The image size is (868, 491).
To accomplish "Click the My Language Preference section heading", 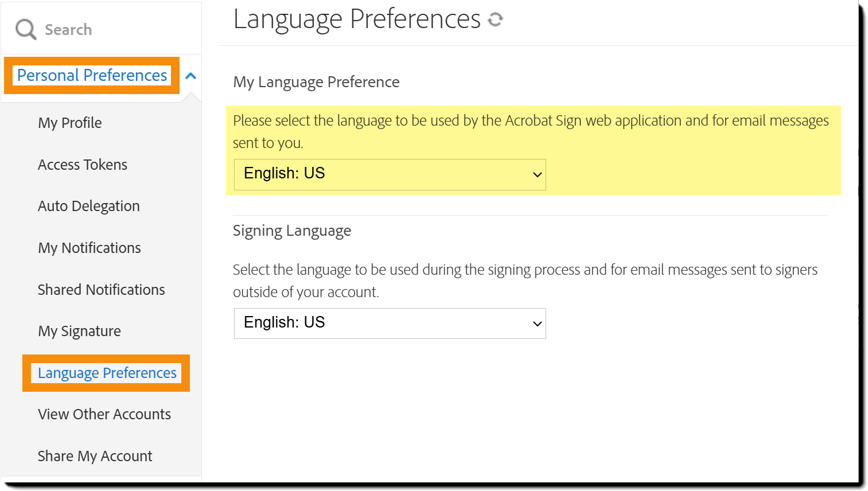I will pyautogui.click(x=316, y=82).
